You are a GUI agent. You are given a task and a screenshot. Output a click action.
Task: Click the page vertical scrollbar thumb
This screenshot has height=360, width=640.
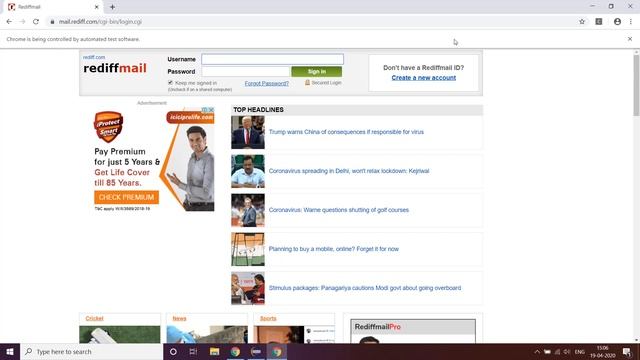[636, 85]
